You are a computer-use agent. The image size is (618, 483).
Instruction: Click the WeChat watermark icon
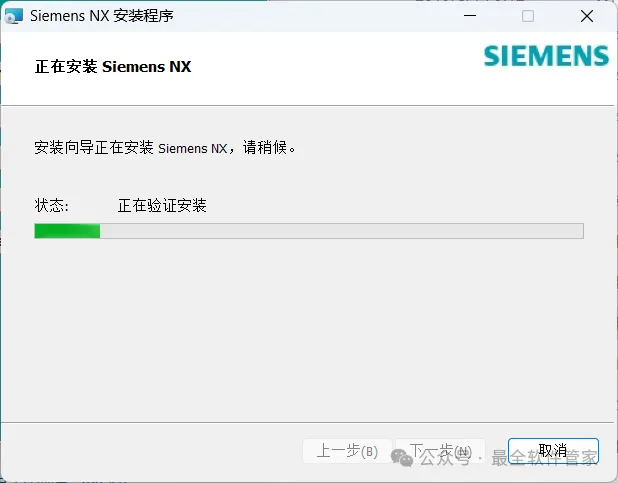(x=402, y=457)
